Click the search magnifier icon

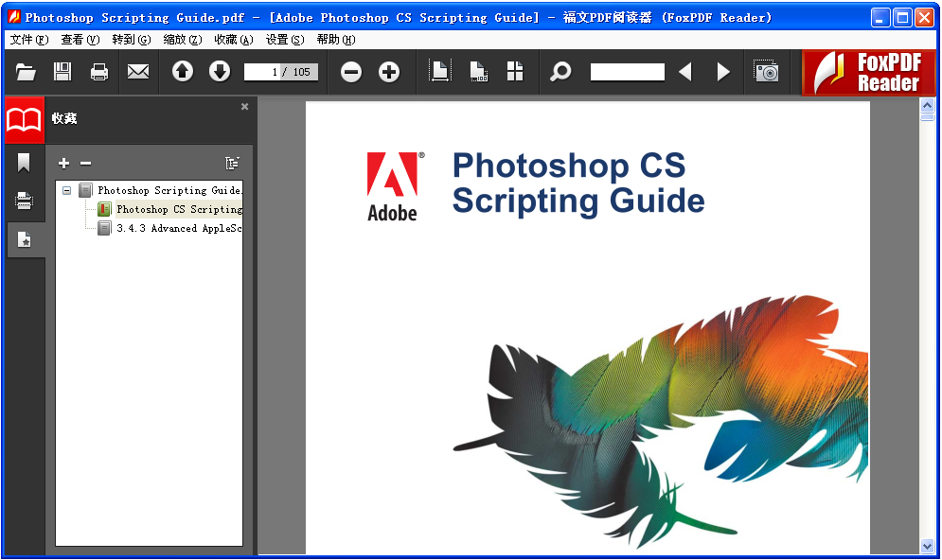[560, 72]
